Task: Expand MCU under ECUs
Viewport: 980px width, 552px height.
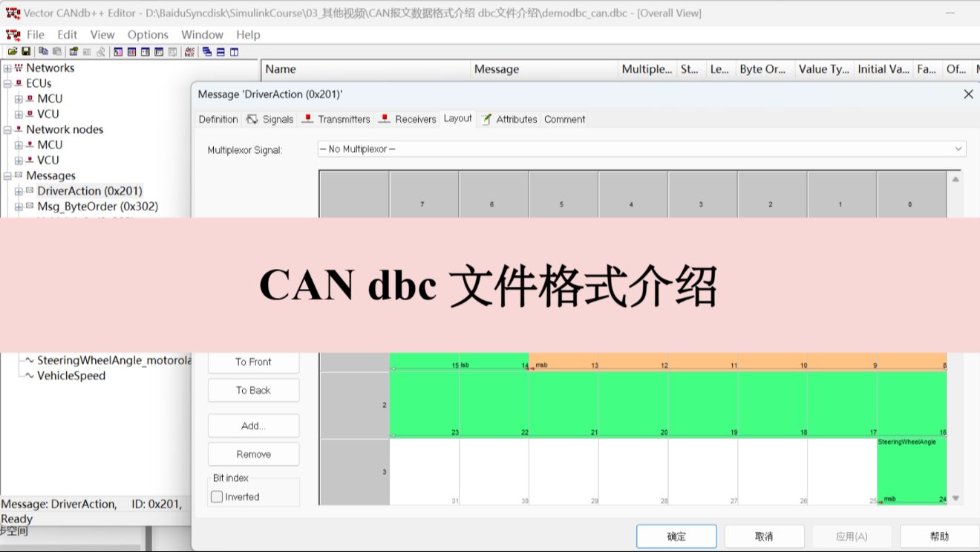Action: [19, 98]
